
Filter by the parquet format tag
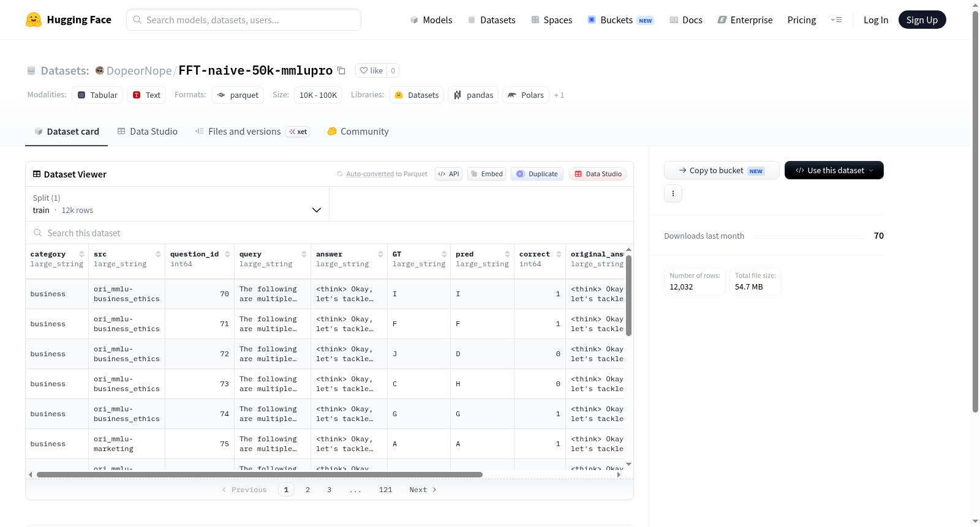pyautogui.click(x=238, y=95)
